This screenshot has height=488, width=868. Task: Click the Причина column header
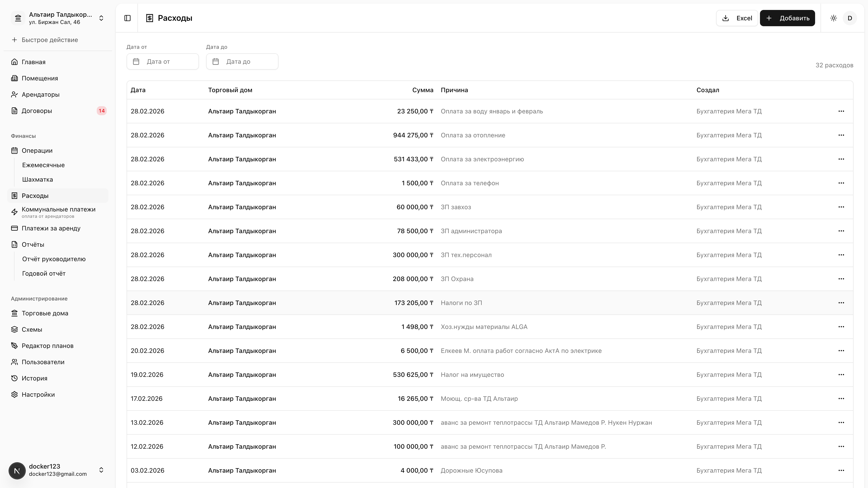(454, 90)
